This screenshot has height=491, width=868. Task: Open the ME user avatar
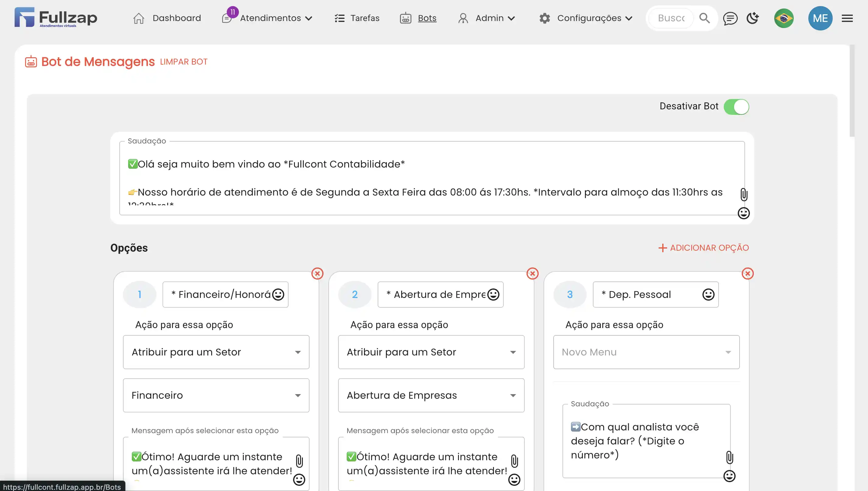pos(820,18)
